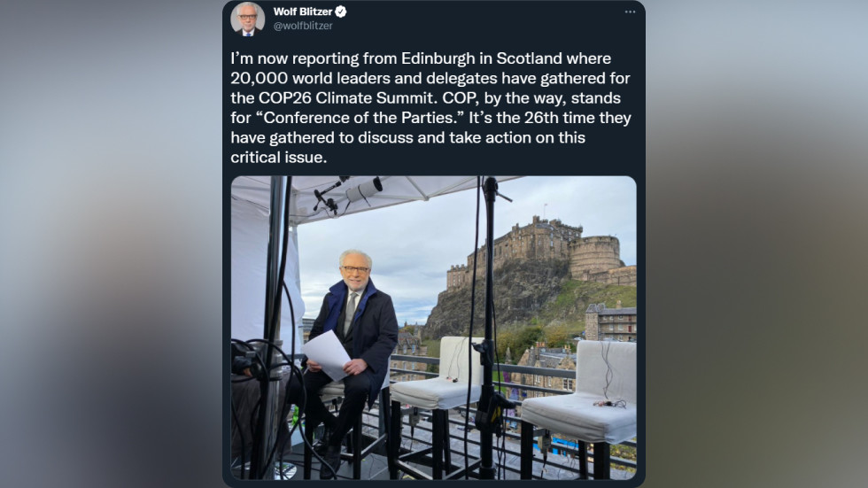The height and width of the screenshot is (488, 868).
Task: Click the tweet text body
Action: pos(430,108)
